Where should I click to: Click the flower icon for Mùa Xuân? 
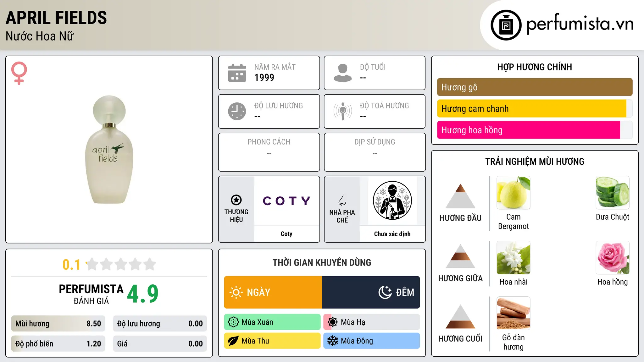[233, 322]
